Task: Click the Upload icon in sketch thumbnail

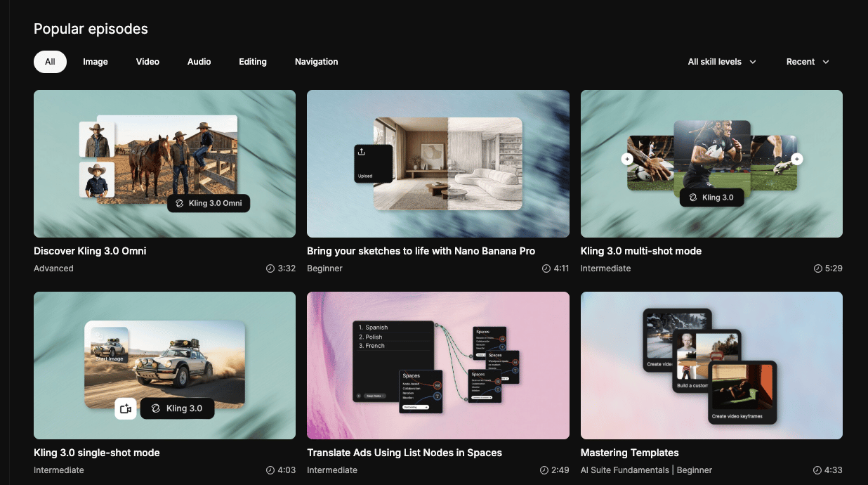Action: click(x=362, y=151)
